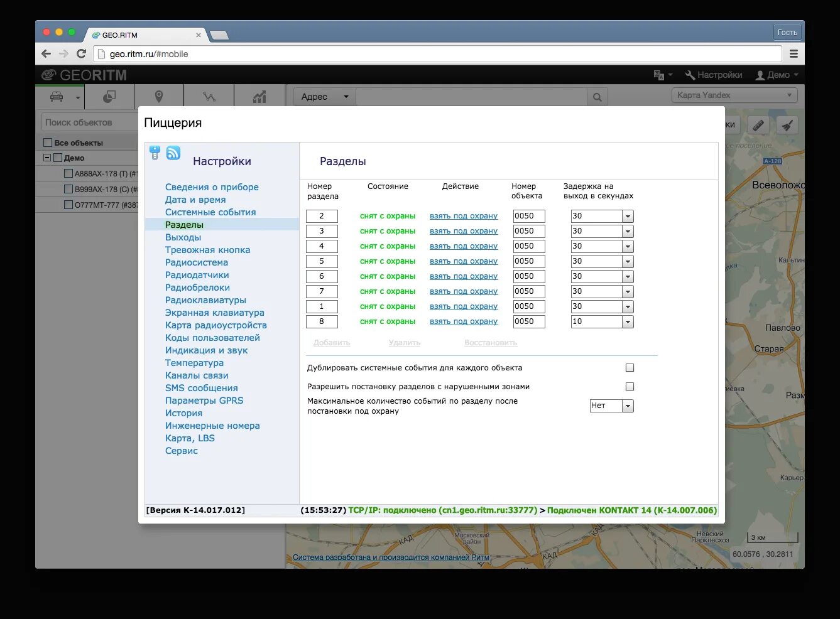Open Сведения о приборе settings page
The width and height of the screenshot is (840, 619).
coord(212,187)
